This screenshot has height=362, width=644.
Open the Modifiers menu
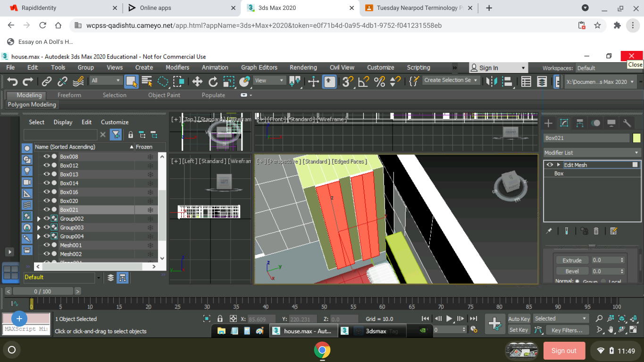click(177, 67)
